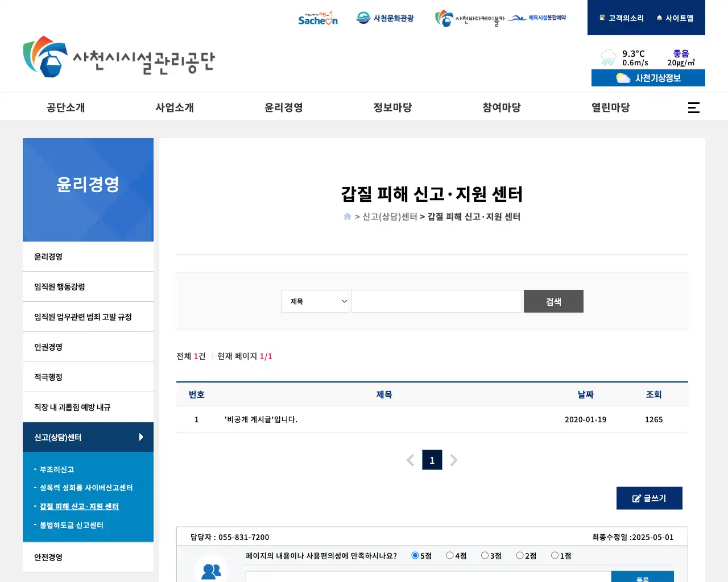Select 윤리경영 in the sidebar list
Image resolution: width=728 pixels, height=582 pixels.
coord(88,257)
